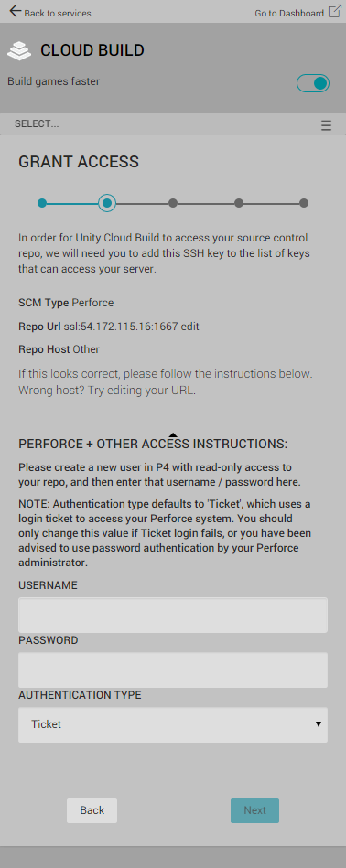The width and height of the screenshot is (346, 868).
Task: Click the first step progress dot
Action: (42, 203)
